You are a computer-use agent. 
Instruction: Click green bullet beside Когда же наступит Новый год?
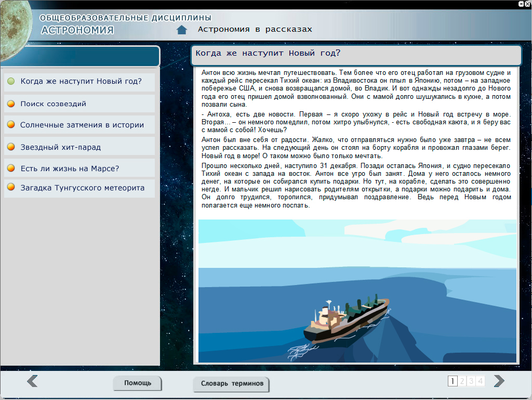click(11, 81)
